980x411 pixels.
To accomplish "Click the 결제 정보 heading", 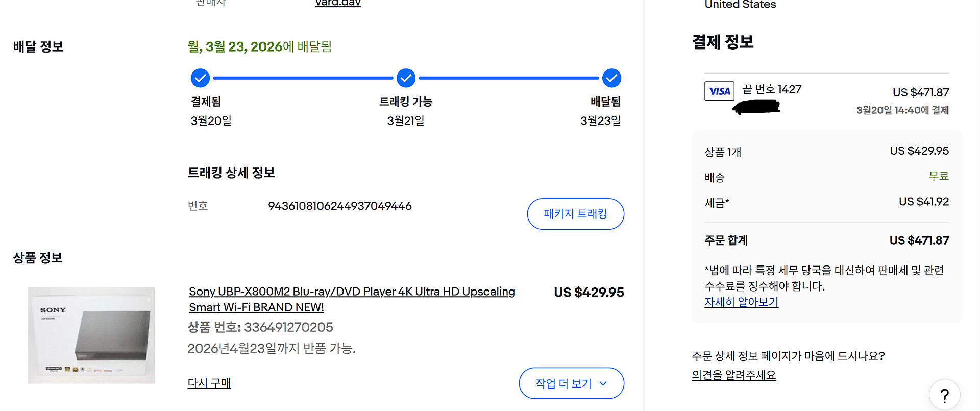I will (x=723, y=42).
